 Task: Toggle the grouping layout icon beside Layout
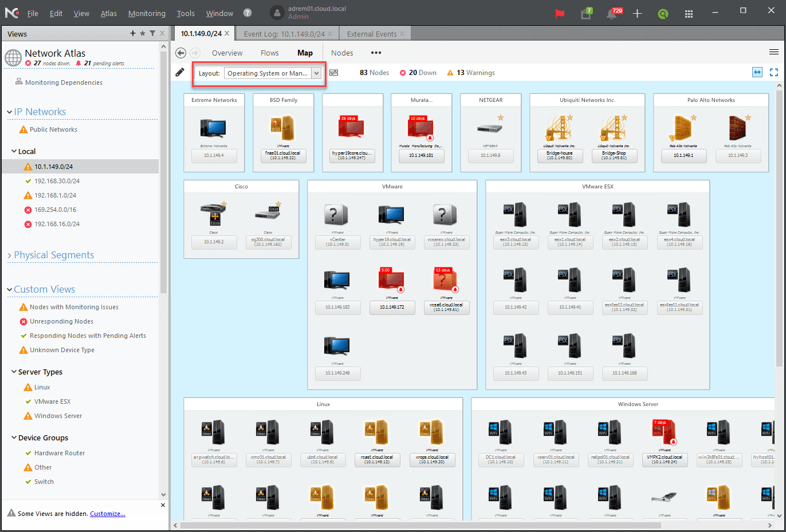pyautogui.click(x=334, y=73)
